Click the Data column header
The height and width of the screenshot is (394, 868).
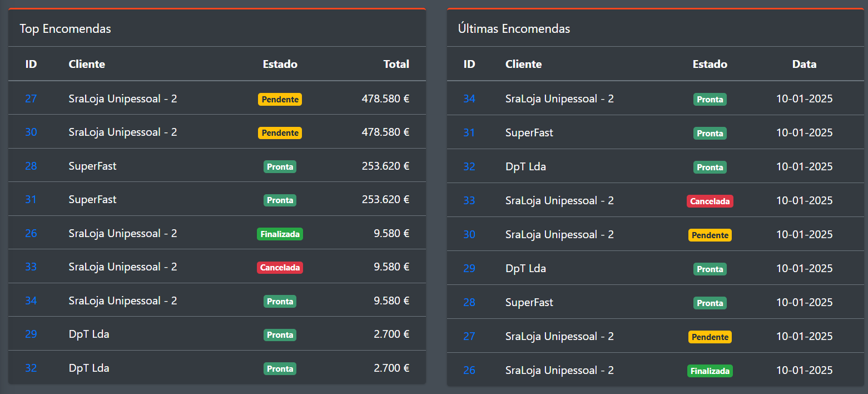pyautogui.click(x=804, y=64)
